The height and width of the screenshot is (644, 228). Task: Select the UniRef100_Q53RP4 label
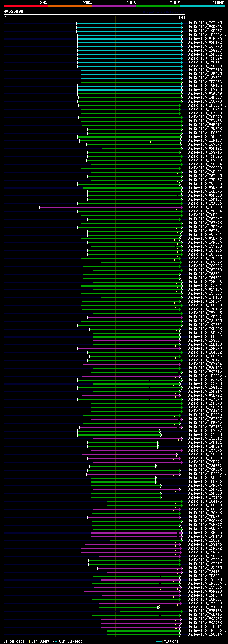tap(204, 576)
